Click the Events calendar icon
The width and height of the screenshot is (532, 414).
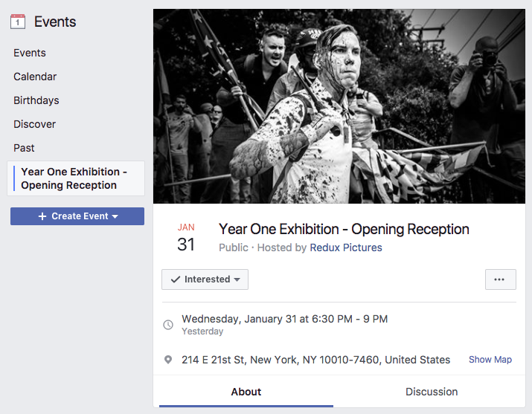(x=18, y=22)
